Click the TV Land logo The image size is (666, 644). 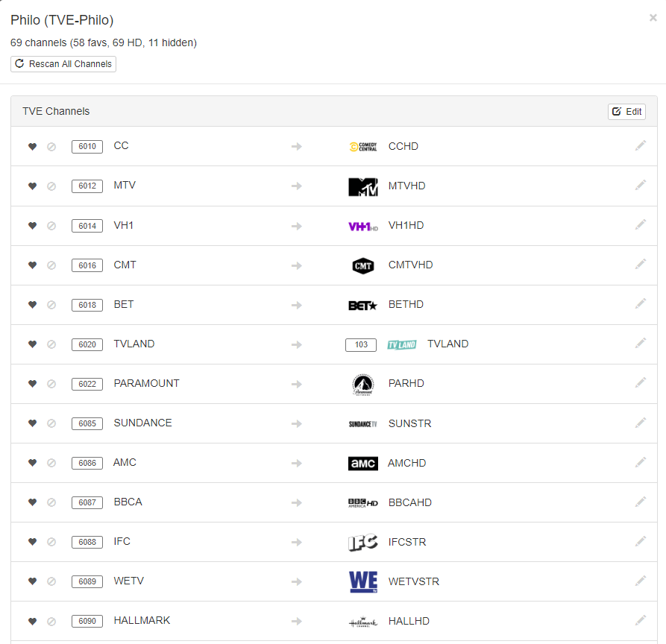pyautogui.click(x=402, y=344)
